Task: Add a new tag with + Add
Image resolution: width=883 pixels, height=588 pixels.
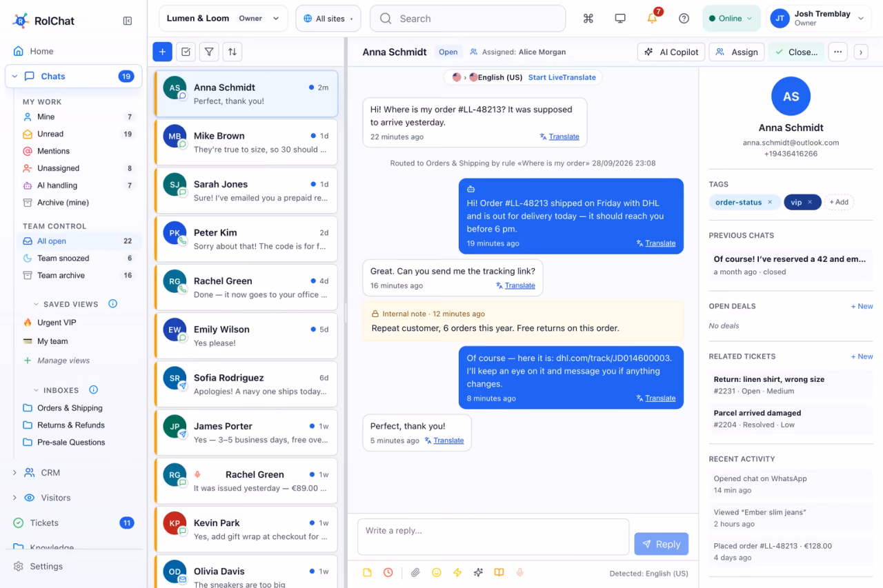Action: [x=839, y=202]
